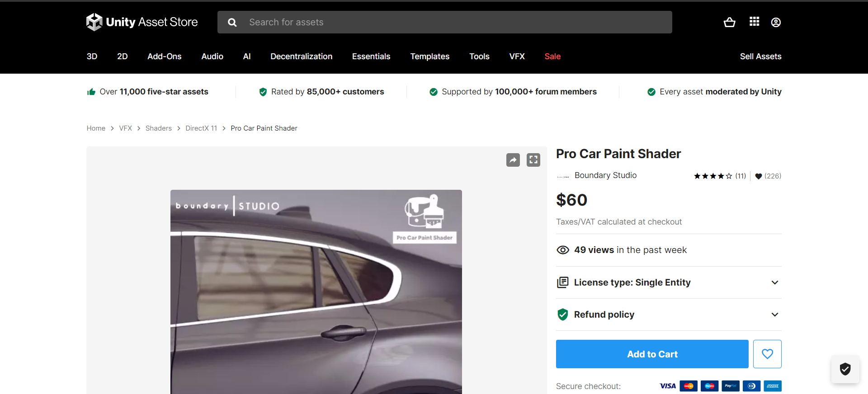This screenshot has height=394, width=868.
Task: Click the Search for assets field
Action: pos(452,22)
